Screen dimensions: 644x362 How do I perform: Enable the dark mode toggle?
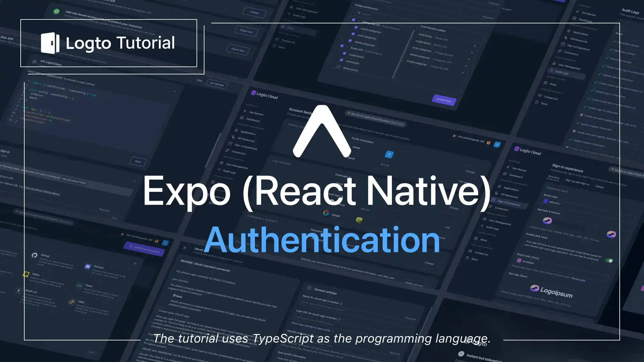[609, 260]
